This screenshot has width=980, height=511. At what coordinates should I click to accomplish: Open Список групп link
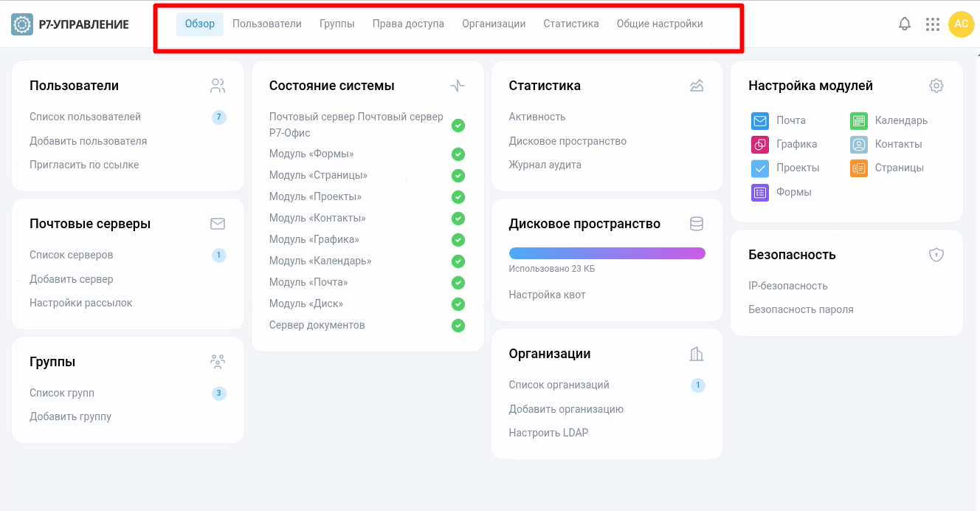(62, 393)
